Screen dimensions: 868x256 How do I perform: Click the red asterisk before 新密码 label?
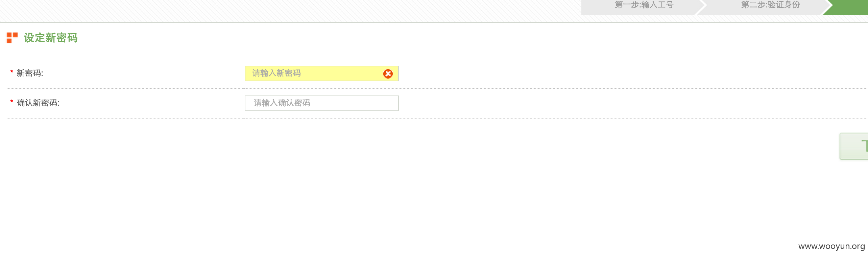(11, 72)
